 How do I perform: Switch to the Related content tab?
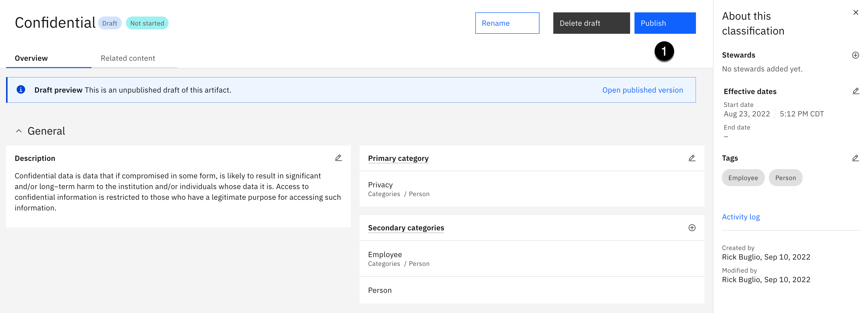pyautogui.click(x=128, y=58)
